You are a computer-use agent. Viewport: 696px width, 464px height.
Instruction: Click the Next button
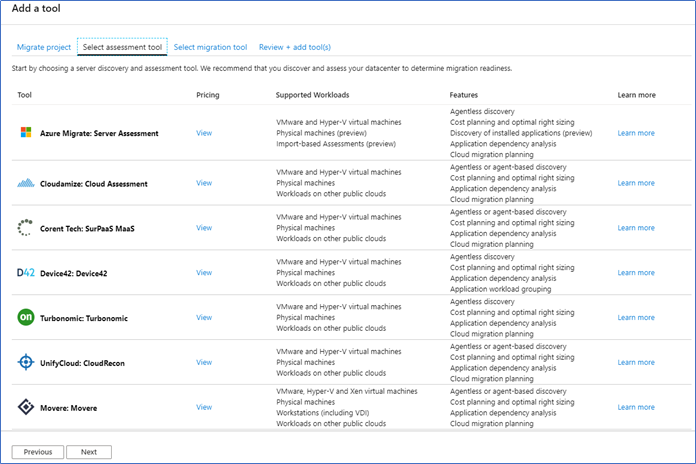click(x=89, y=452)
